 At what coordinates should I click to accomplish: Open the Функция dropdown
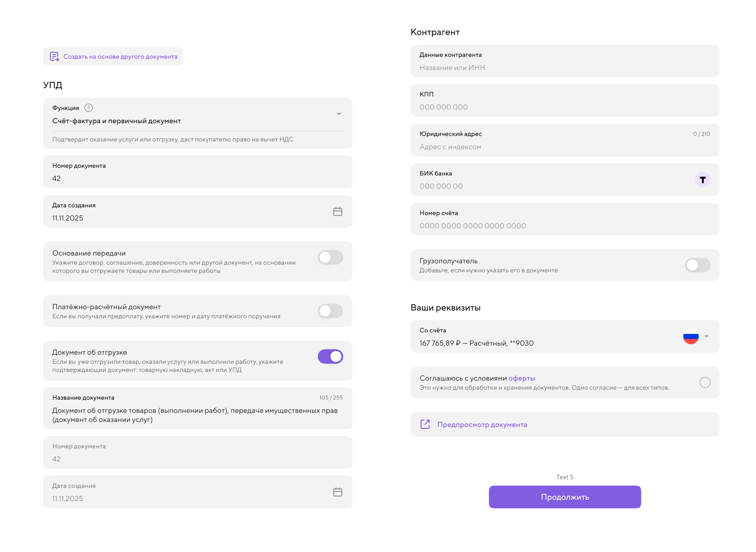[339, 114]
